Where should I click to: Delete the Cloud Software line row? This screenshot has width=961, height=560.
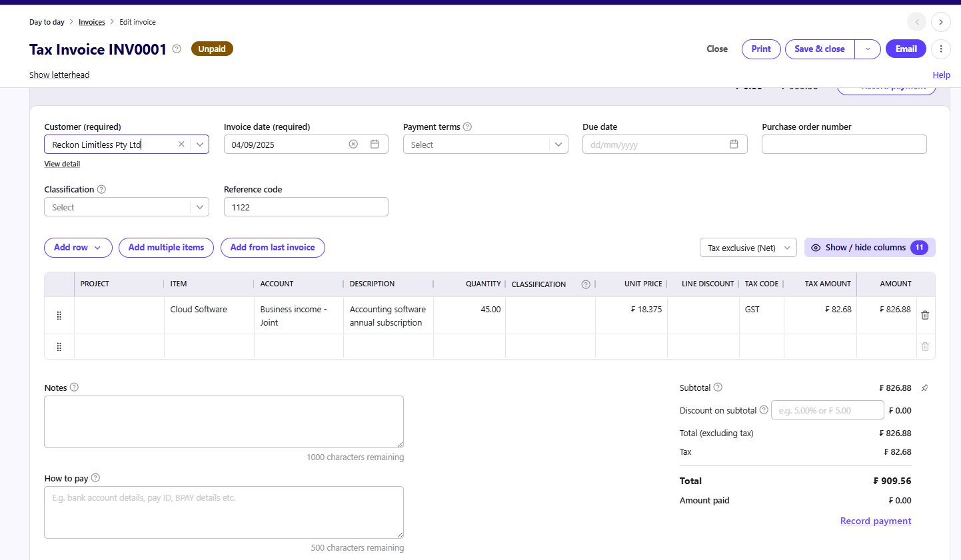point(925,315)
